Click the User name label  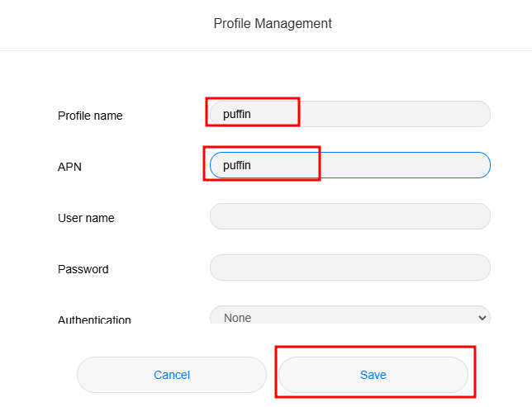(x=86, y=218)
